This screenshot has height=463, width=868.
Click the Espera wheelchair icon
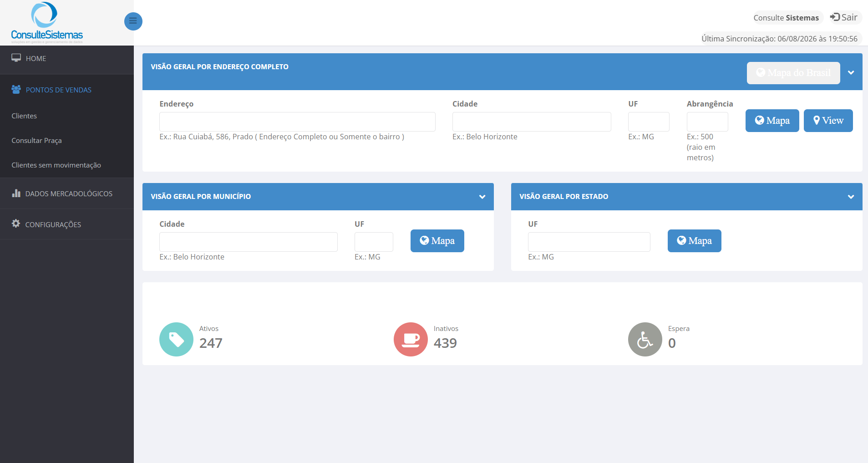point(645,339)
